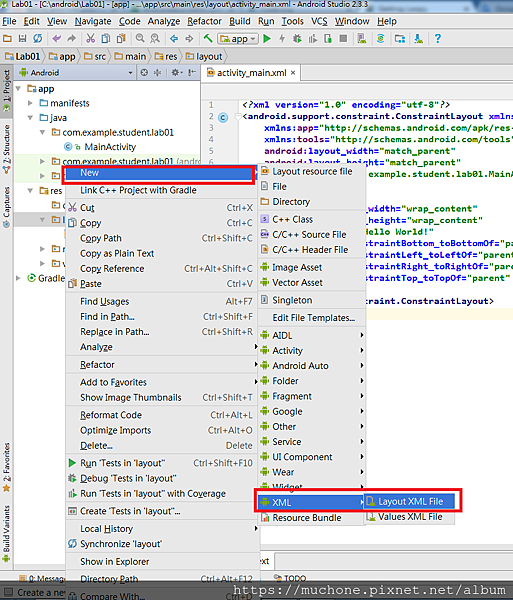Open the app run configuration dropdown
The width and height of the screenshot is (513, 600).
[238, 39]
